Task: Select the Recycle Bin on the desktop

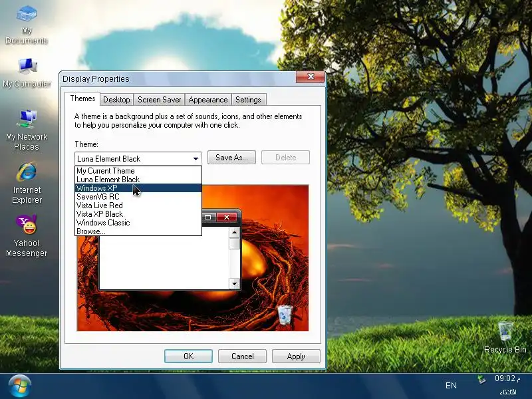Action: click(x=505, y=338)
